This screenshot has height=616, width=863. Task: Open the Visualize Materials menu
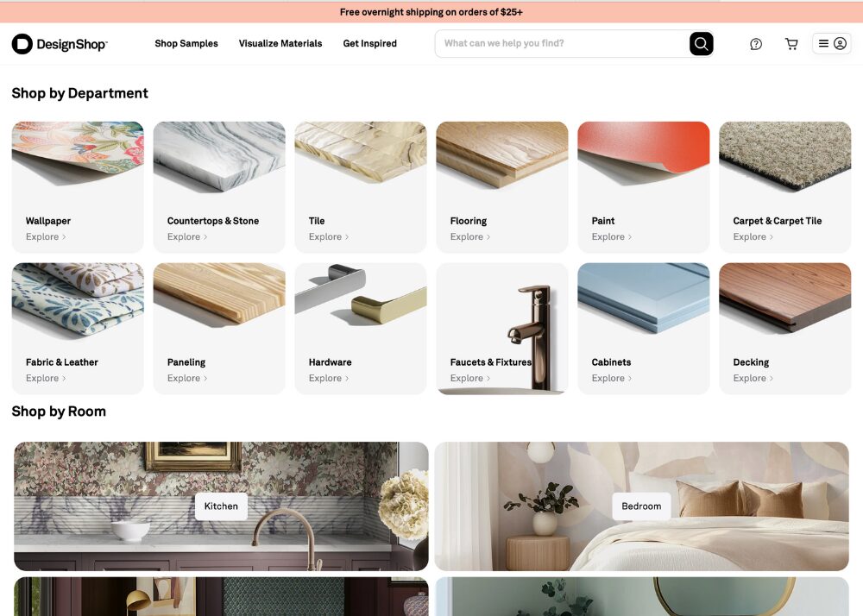coord(280,43)
